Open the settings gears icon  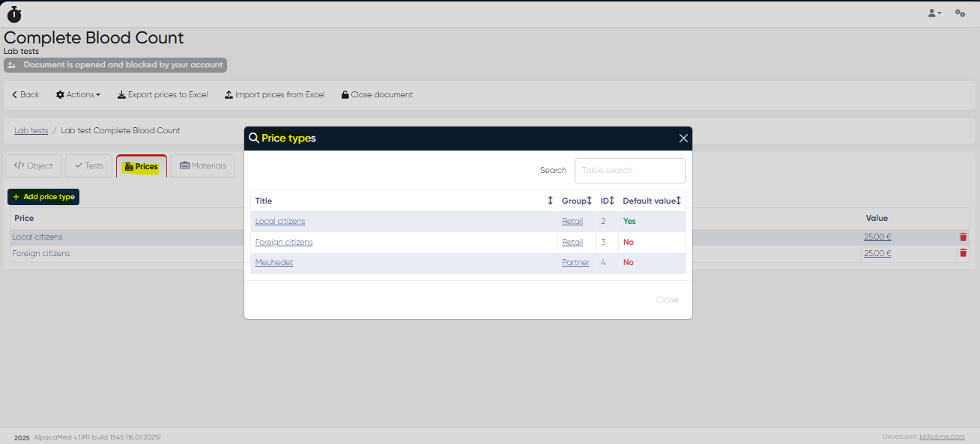click(x=960, y=13)
